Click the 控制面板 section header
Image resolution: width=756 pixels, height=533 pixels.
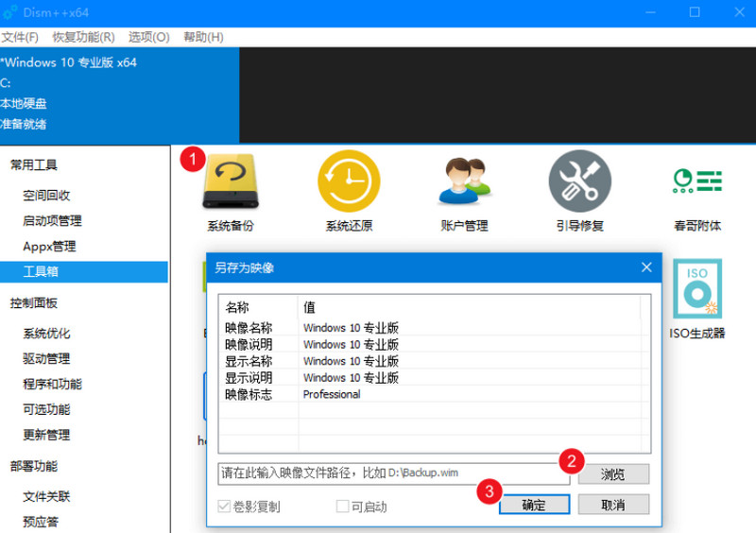34,303
